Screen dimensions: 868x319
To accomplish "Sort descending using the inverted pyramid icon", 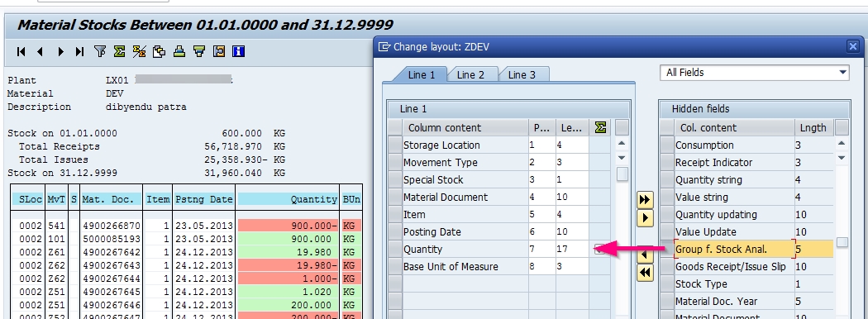I will [x=198, y=51].
